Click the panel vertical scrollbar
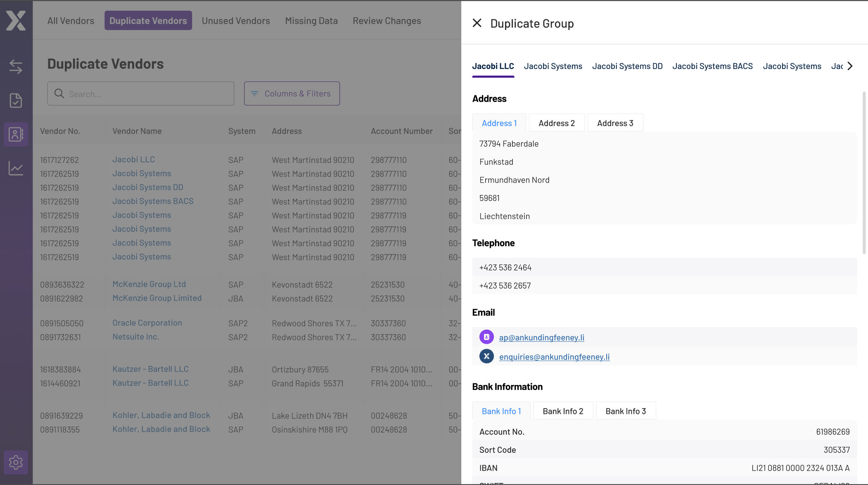Screen dimensions: 868x485 tap(864, 173)
